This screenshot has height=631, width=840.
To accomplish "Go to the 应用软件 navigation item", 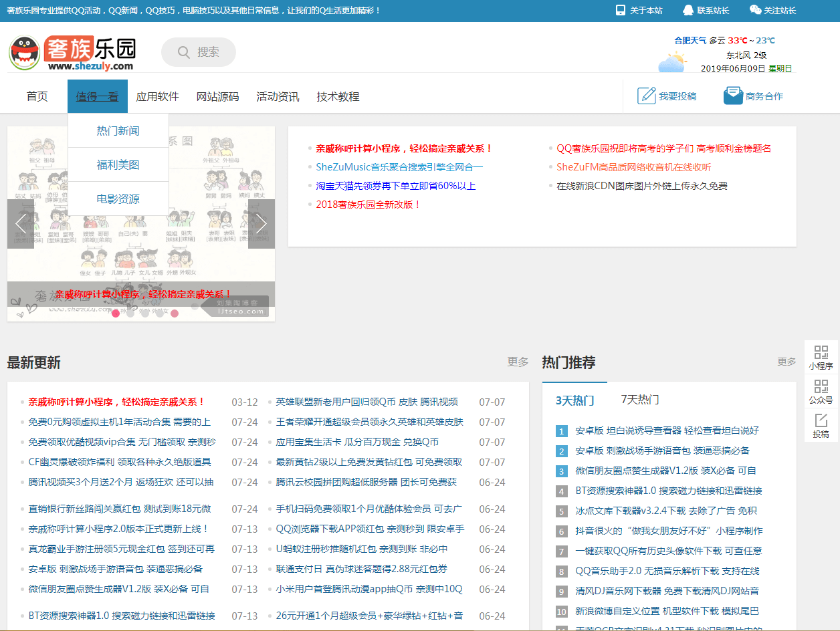I will tap(156, 96).
